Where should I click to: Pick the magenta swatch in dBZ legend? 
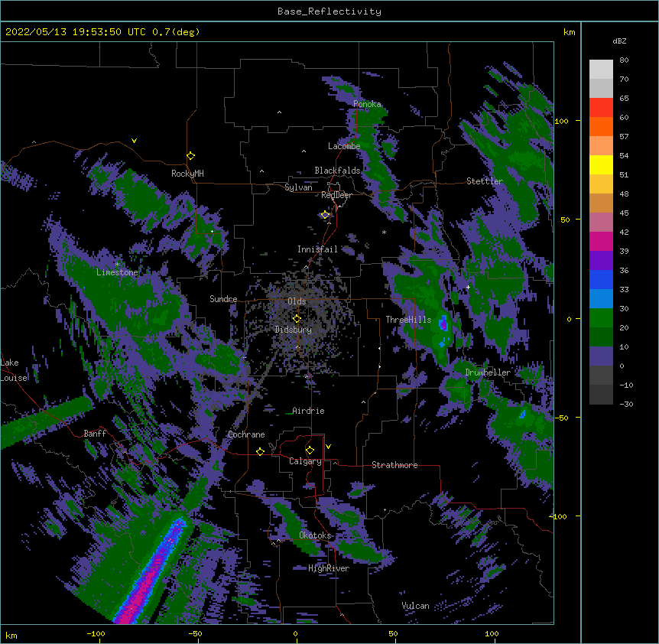click(x=601, y=241)
